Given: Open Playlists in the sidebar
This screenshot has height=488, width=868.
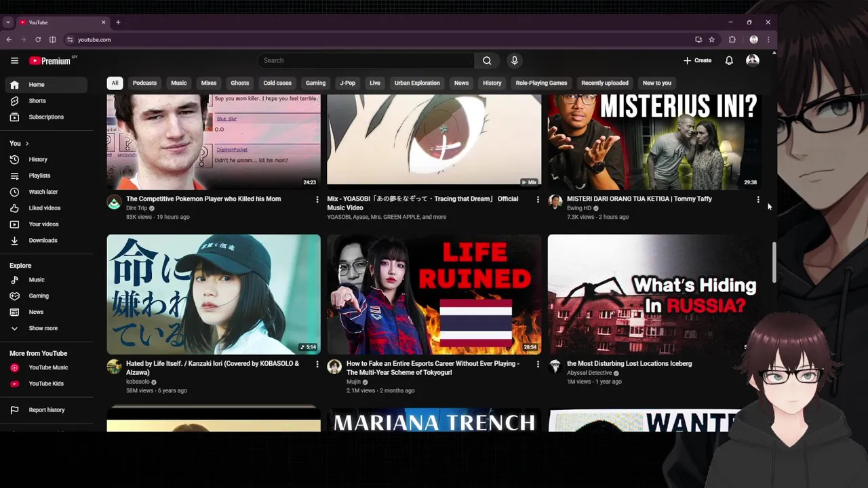Looking at the screenshot, I should 46,176.
